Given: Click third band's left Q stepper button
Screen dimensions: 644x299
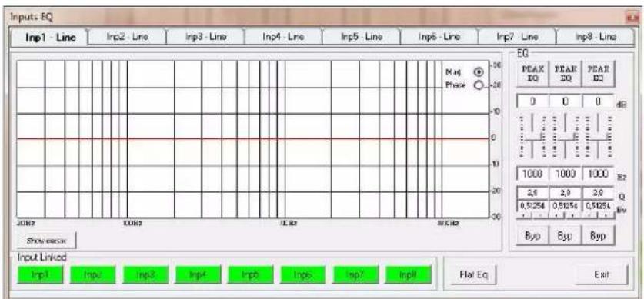Looking at the screenshot, I should pyautogui.click(x=589, y=216).
